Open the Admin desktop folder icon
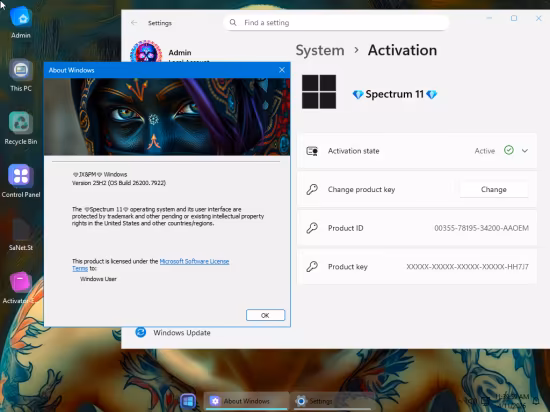550x412 pixels. [x=21, y=22]
